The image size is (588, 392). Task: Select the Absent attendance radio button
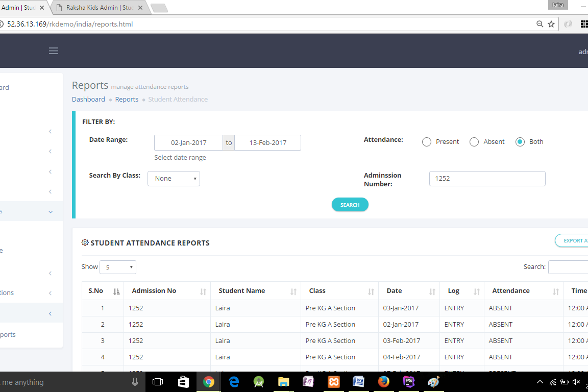coord(474,142)
